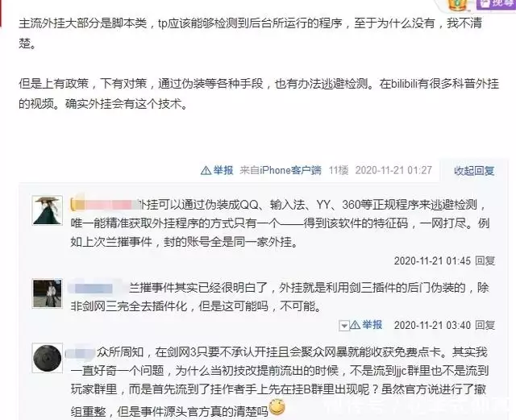Click the smiley emoji ending the last comment
Viewport: 516px width, 420px height.
(x=277, y=407)
